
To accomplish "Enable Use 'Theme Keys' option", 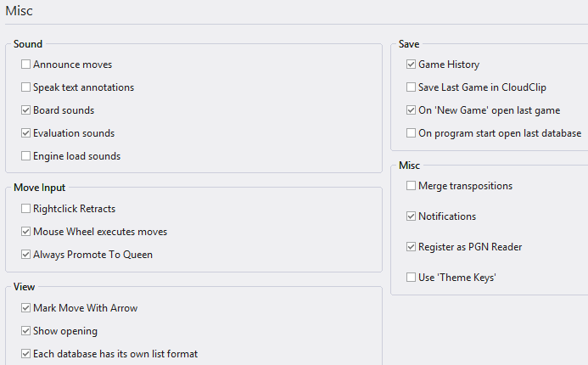I will (x=412, y=278).
